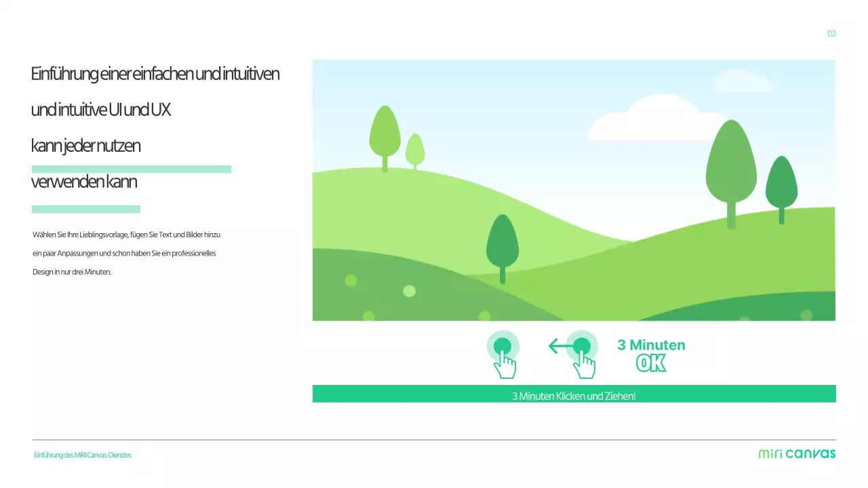Click the small faint cloud at top right
Viewport: 868px width, 488px height.
743,81
